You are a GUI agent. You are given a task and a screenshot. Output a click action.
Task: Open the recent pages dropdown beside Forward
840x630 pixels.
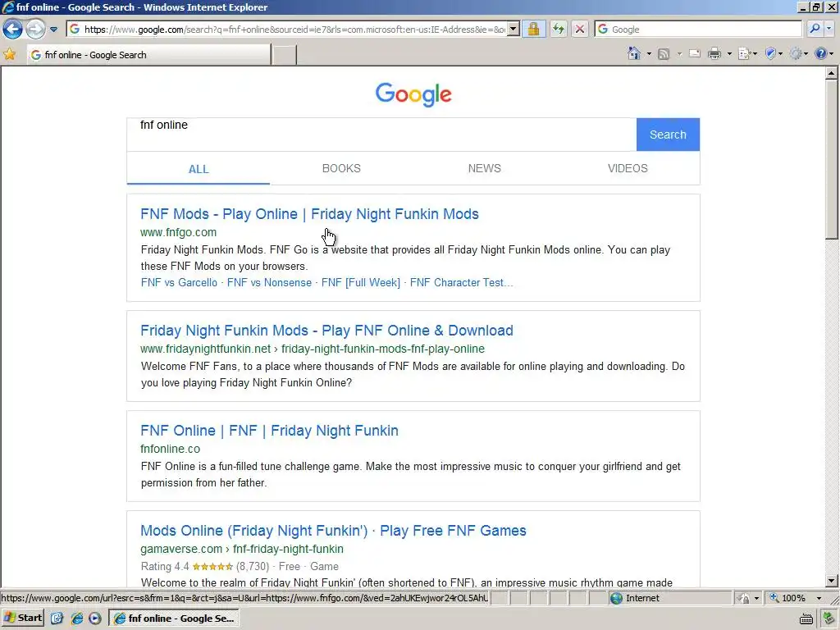pos(53,30)
